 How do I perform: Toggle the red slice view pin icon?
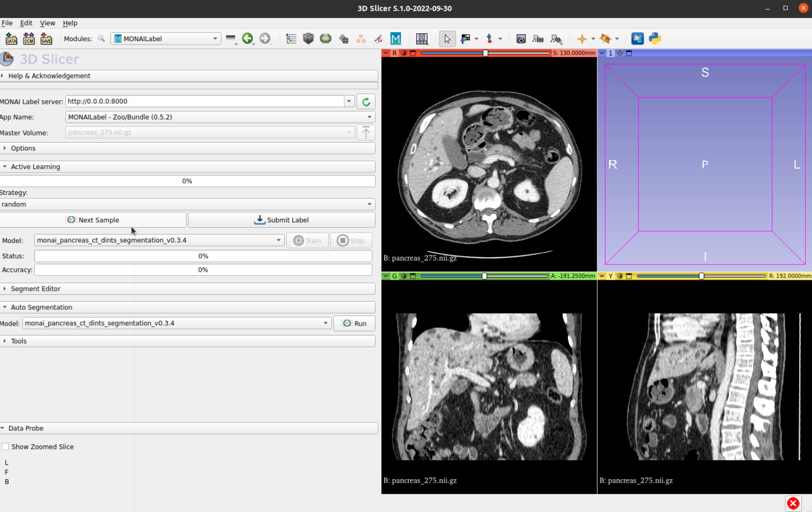(386, 53)
